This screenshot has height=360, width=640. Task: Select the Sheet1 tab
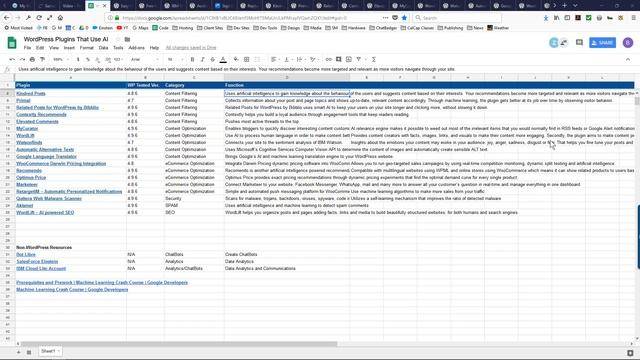click(x=50, y=351)
